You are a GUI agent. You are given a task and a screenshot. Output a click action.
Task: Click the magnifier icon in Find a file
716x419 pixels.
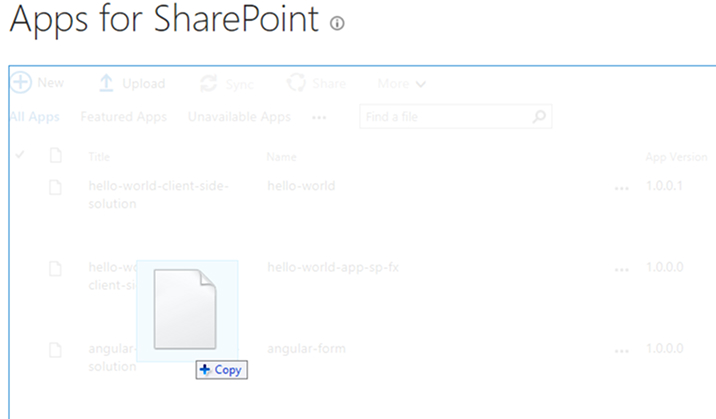(539, 117)
